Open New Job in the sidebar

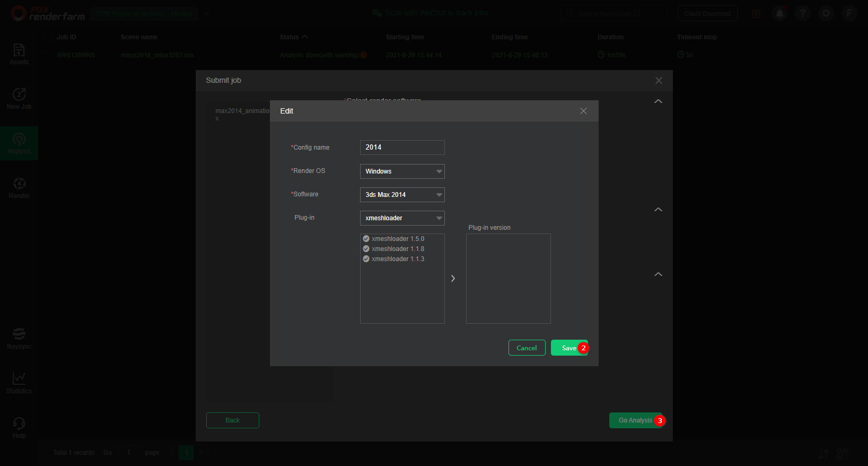[x=19, y=99]
